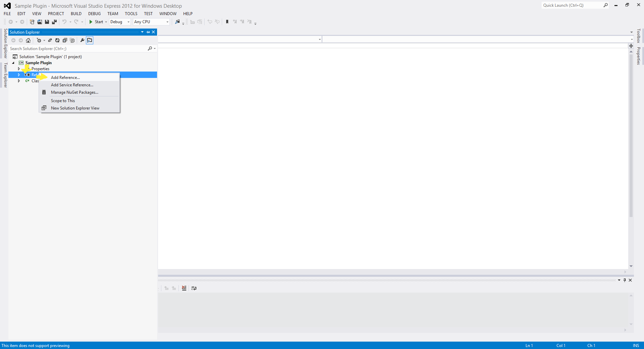Open Properties with the wrench icon
The image size is (644, 349).
click(82, 40)
